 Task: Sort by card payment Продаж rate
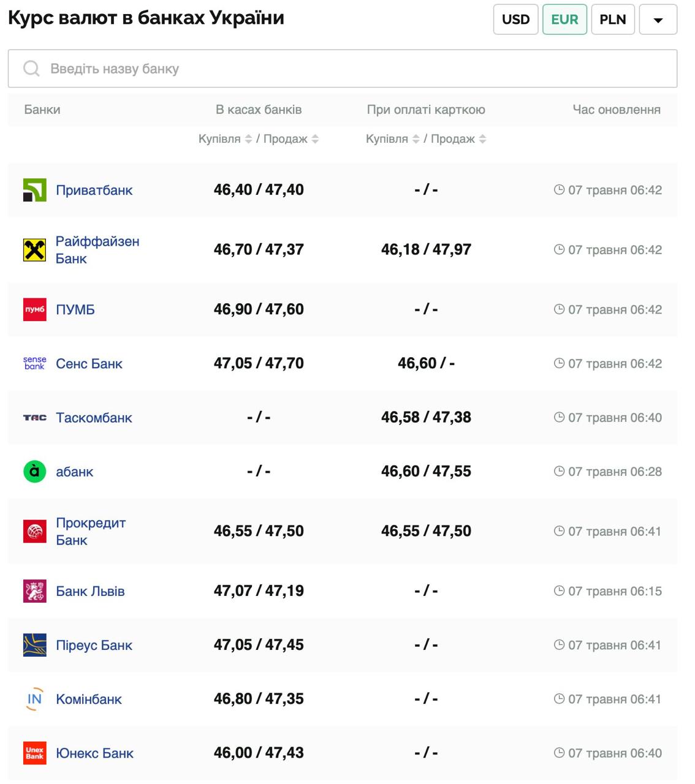tap(482, 139)
